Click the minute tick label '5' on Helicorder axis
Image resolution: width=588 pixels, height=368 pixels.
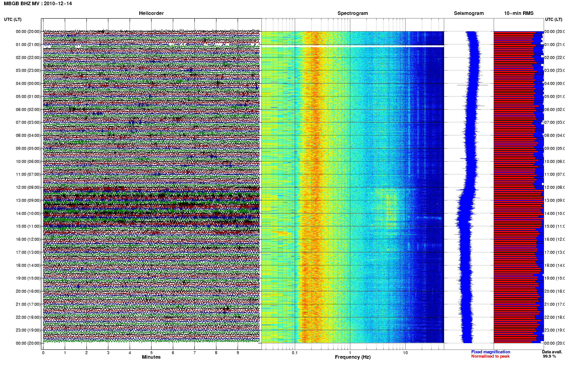[151, 353]
